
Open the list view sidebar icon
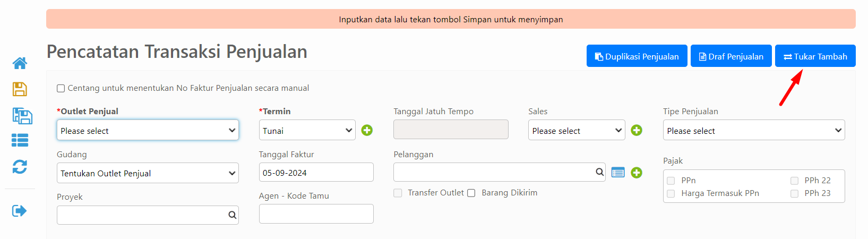[20, 140]
